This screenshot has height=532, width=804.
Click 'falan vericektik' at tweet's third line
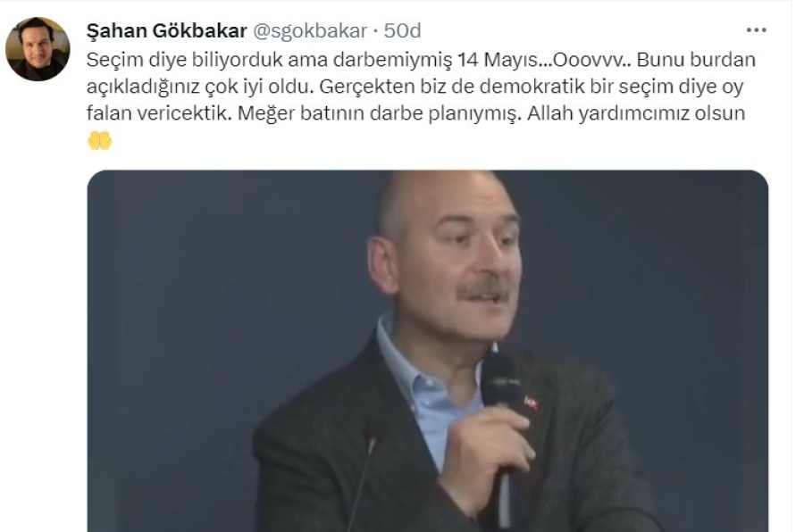(x=160, y=113)
